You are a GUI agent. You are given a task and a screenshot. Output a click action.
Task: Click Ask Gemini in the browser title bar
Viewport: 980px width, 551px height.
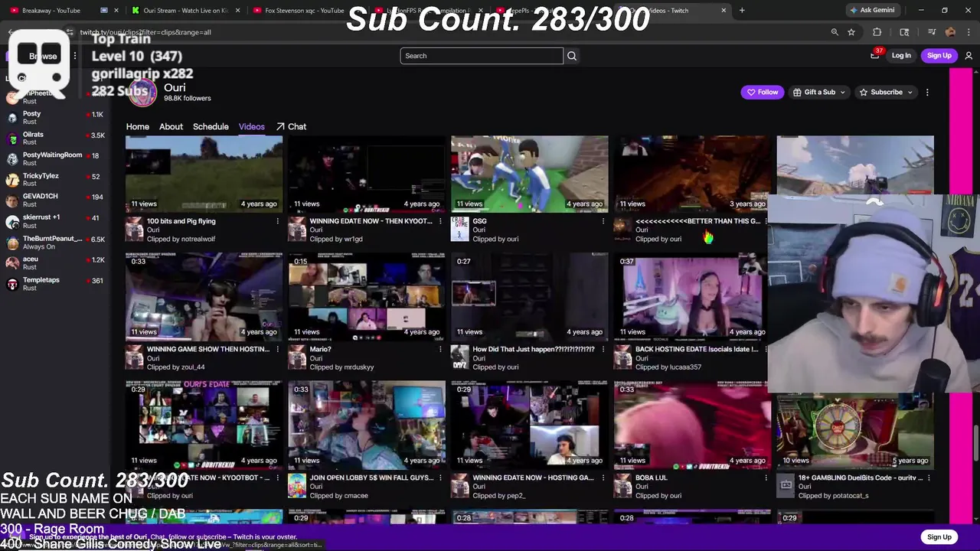click(871, 11)
